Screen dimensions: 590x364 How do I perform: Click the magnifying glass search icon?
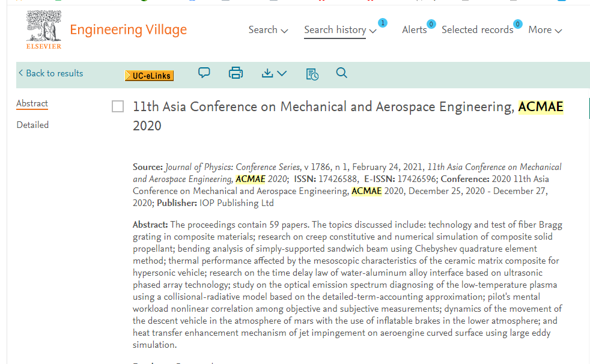(x=341, y=73)
